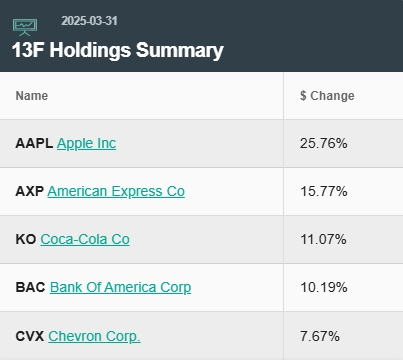Click the 7.67% value for Chevron

coord(320,336)
